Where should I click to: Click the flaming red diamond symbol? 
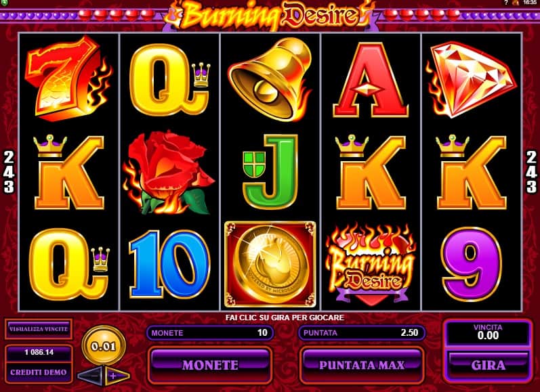[471, 79]
